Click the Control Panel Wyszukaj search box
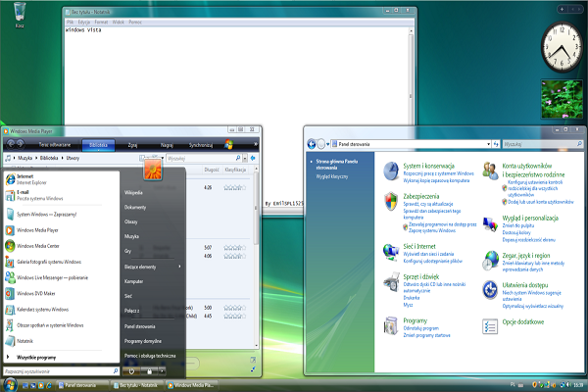 tap(543, 144)
